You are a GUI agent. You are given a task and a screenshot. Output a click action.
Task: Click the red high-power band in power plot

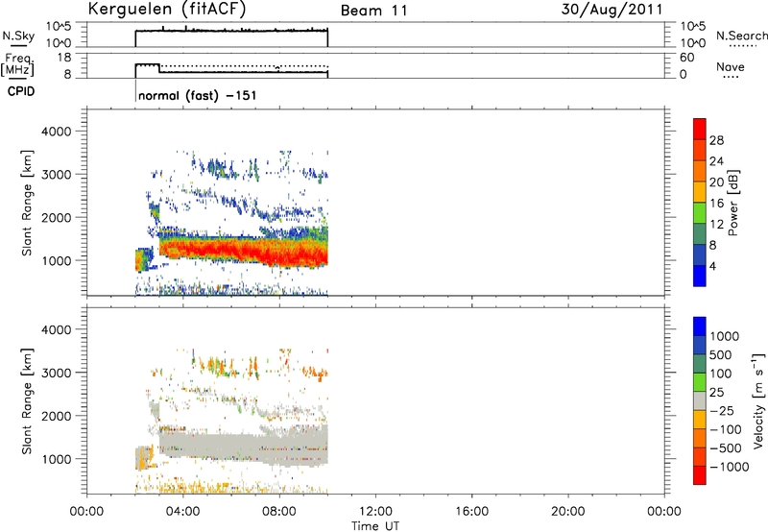pyautogui.click(x=245, y=251)
